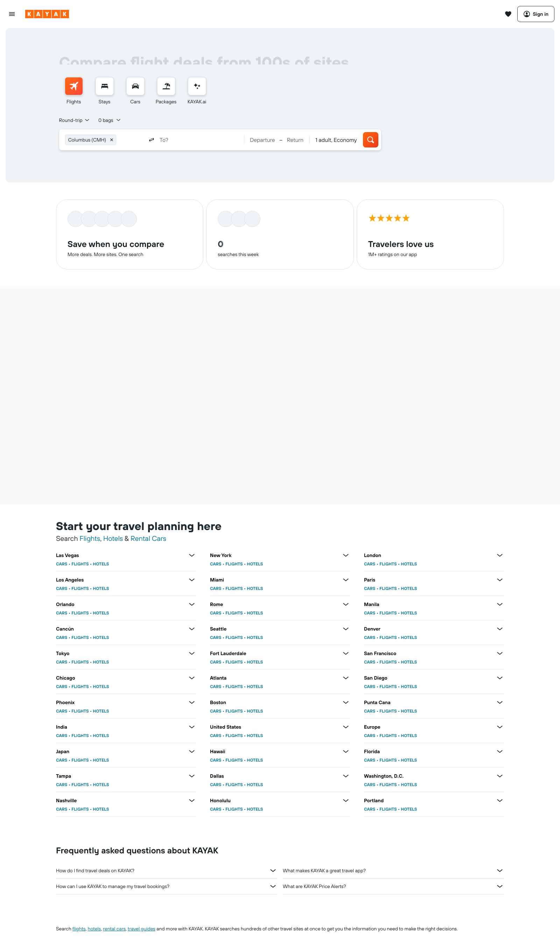Open the hamburger navigation menu

pyautogui.click(x=12, y=14)
